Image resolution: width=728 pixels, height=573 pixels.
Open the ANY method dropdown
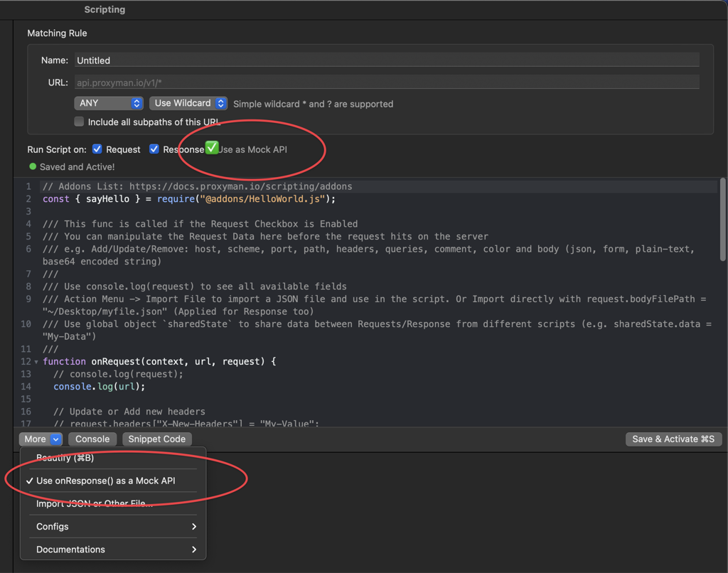pos(108,103)
